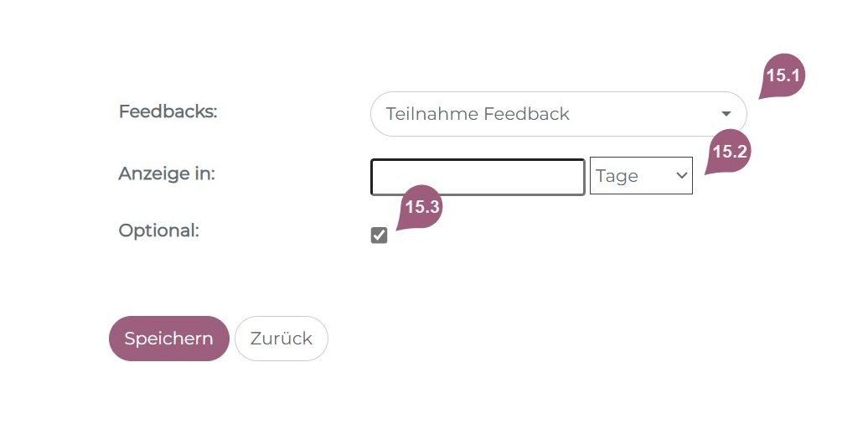Save the form with Speichern
Viewport: 868px width, 445px height.
[169, 339]
